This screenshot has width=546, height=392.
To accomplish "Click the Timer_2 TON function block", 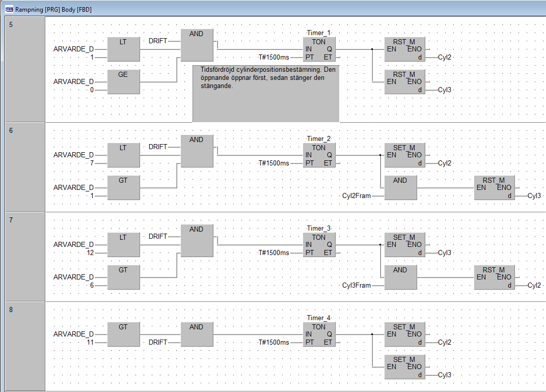I will pos(319,155).
